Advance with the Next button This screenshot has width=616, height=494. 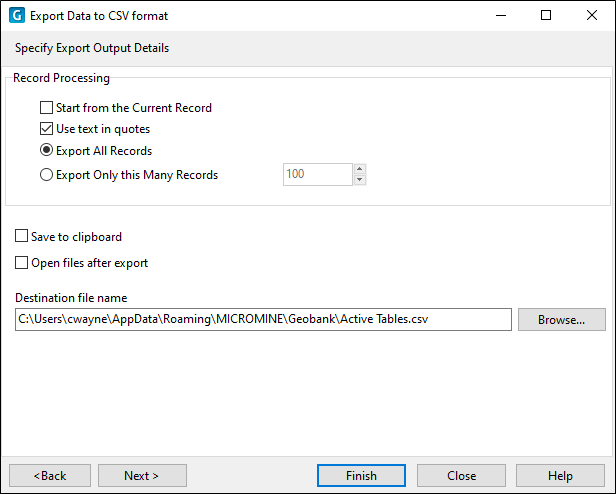pyautogui.click(x=142, y=476)
